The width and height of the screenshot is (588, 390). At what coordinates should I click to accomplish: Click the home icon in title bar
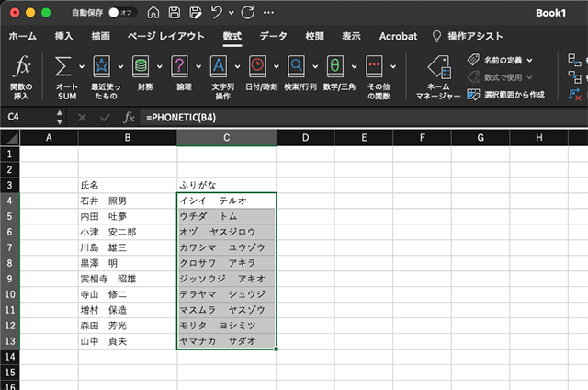152,14
